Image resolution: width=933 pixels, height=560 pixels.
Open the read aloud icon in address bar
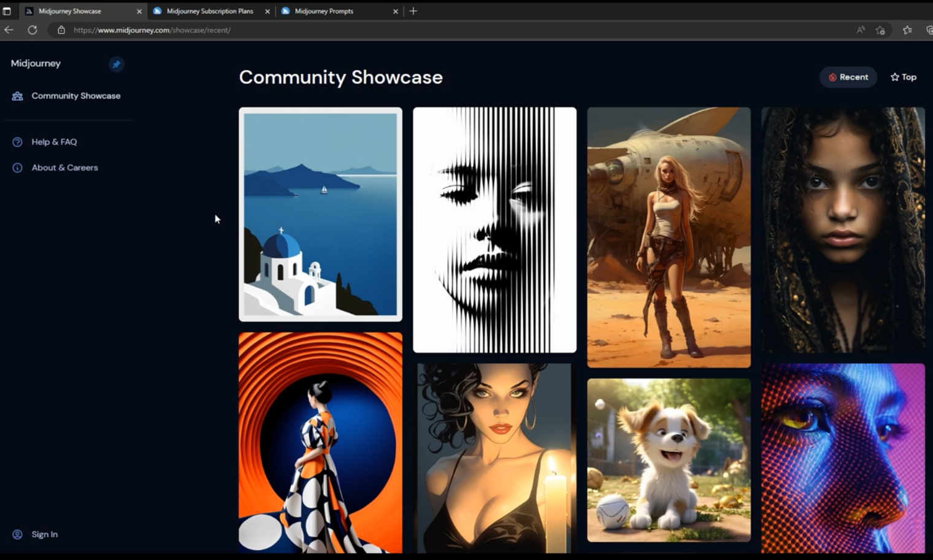tap(861, 30)
